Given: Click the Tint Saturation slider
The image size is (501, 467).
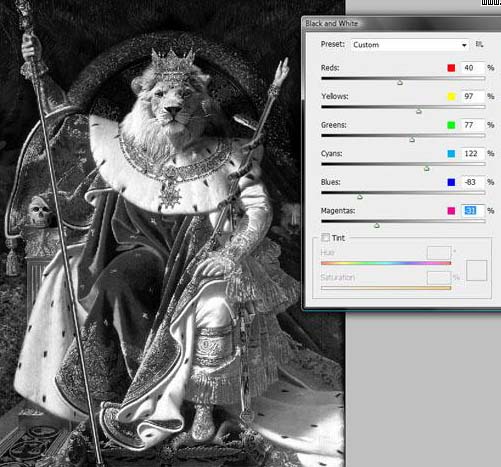Looking at the screenshot, I should tap(386, 288).
